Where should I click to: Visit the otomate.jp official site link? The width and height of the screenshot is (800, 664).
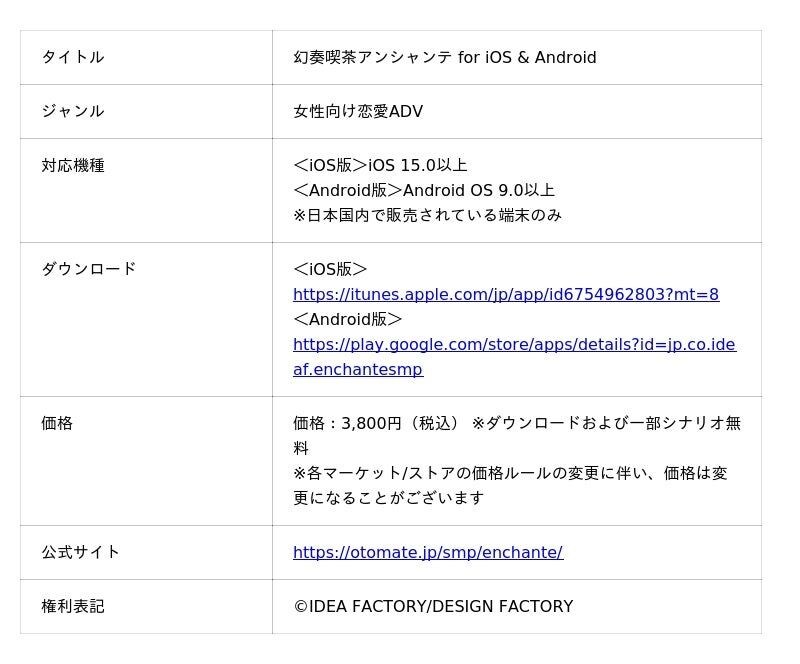point(428,552)
